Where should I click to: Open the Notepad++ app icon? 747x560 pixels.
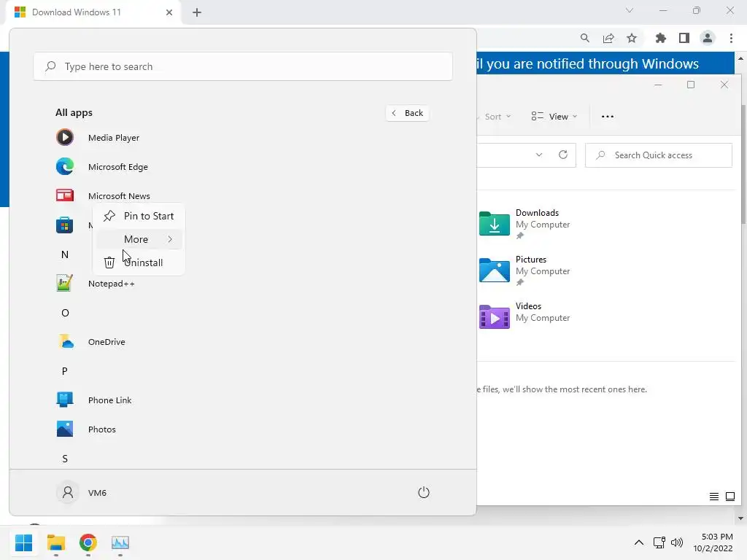[x=65, y=284]
